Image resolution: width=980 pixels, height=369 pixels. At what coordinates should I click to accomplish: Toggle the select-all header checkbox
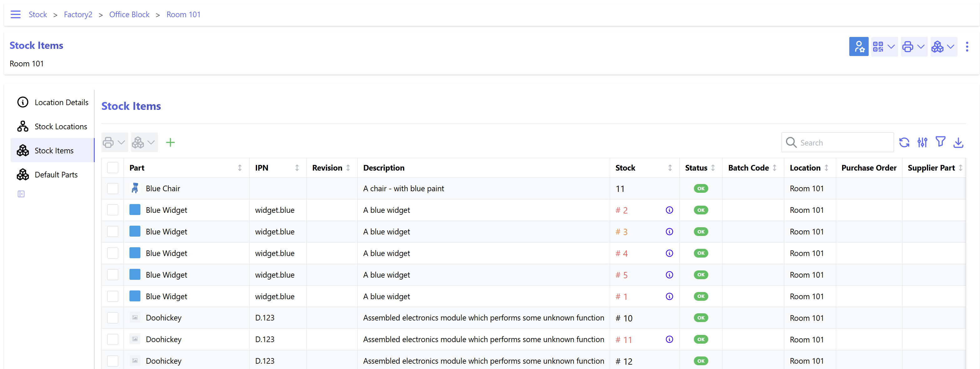[113, 168]
